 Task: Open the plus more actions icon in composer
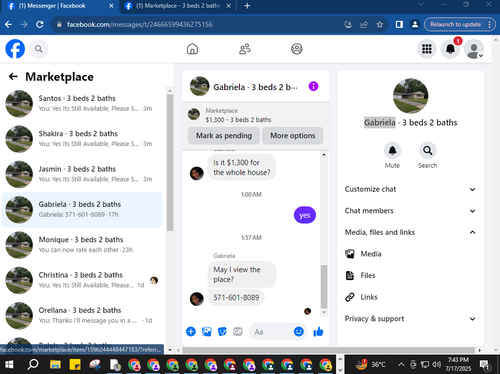pos(191,332)
